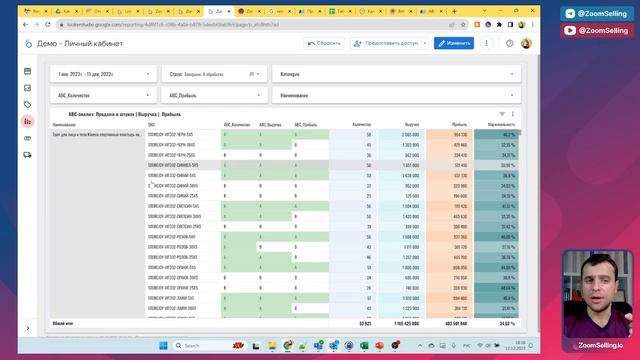Image resolution: width=640 pixels, height=360 pixels.
Task: Click the blue Изменить edit button
Action: tap(454, 43)
